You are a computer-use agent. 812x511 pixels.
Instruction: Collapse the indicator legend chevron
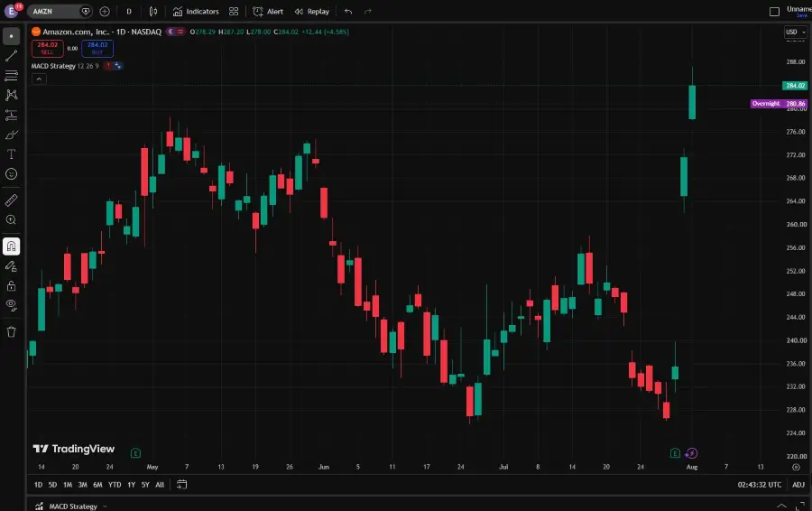(39, 79)
